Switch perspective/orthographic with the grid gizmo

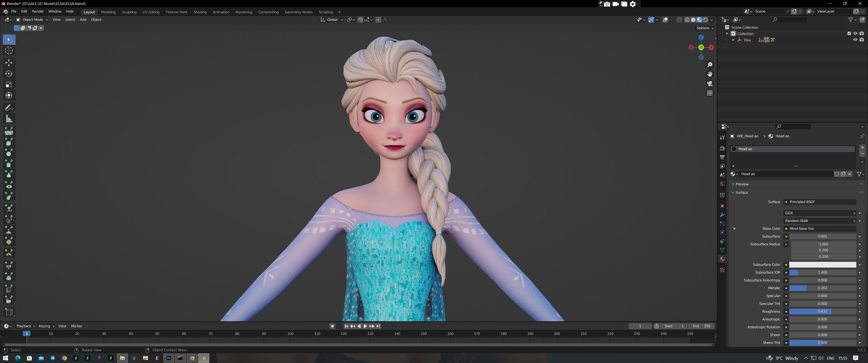point(710,93)
